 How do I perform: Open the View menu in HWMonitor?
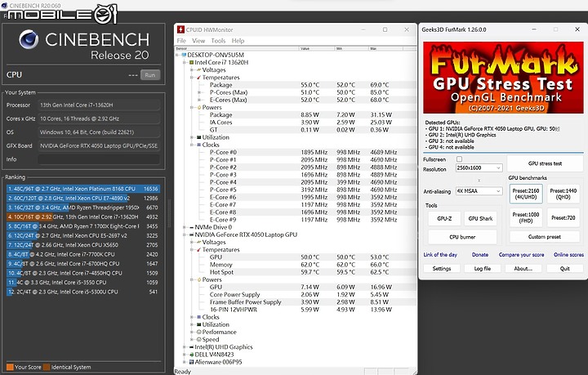click(x=198, y=41)
